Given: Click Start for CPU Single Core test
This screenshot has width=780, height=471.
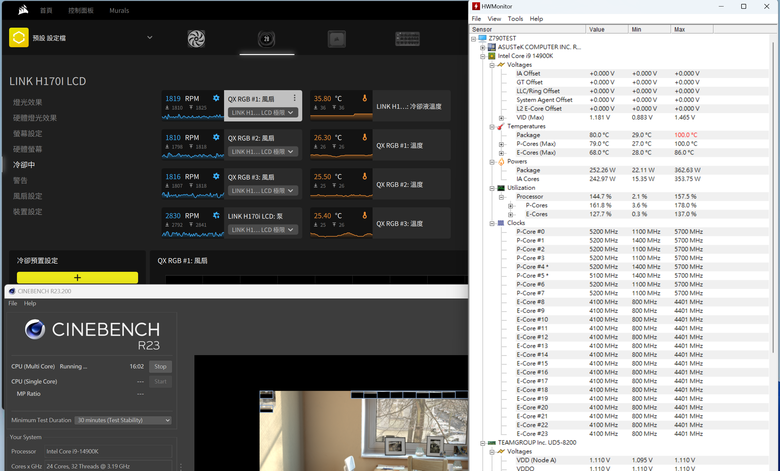Looking at the screenshot, I should tap(160, 381).
